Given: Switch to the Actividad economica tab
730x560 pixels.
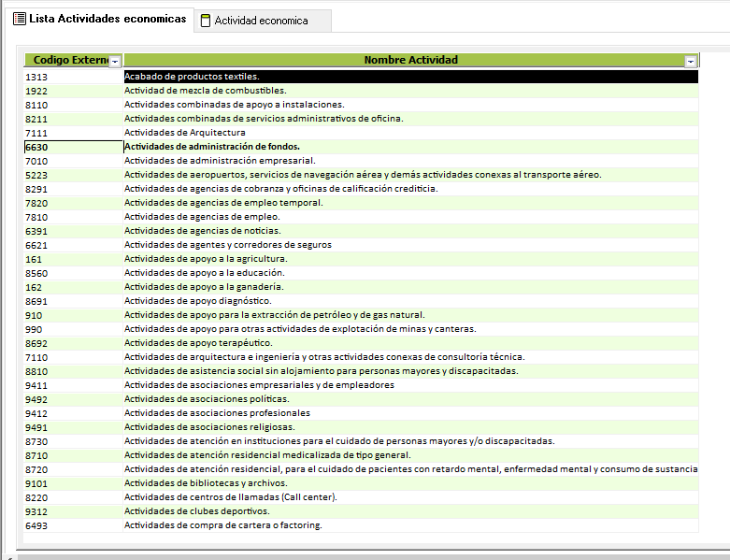Looking at the screenshot, I should point(263,21).
